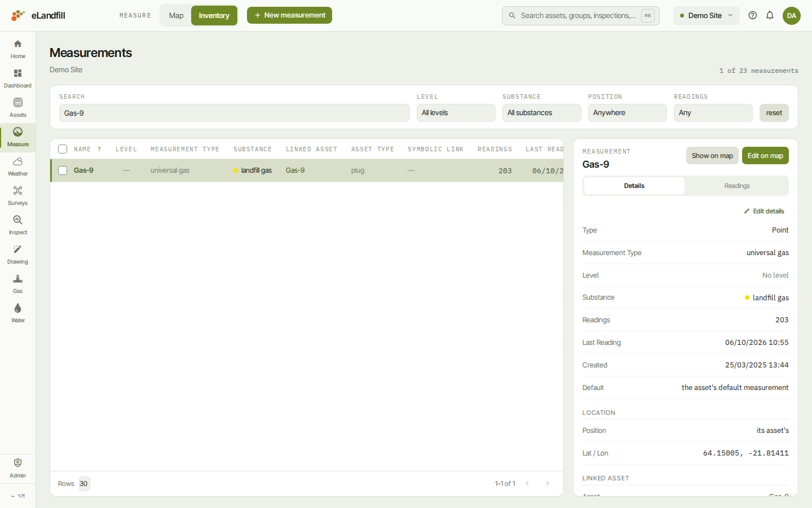Expand the All levels dropdown
812x508 pixels.
(456, 113)
